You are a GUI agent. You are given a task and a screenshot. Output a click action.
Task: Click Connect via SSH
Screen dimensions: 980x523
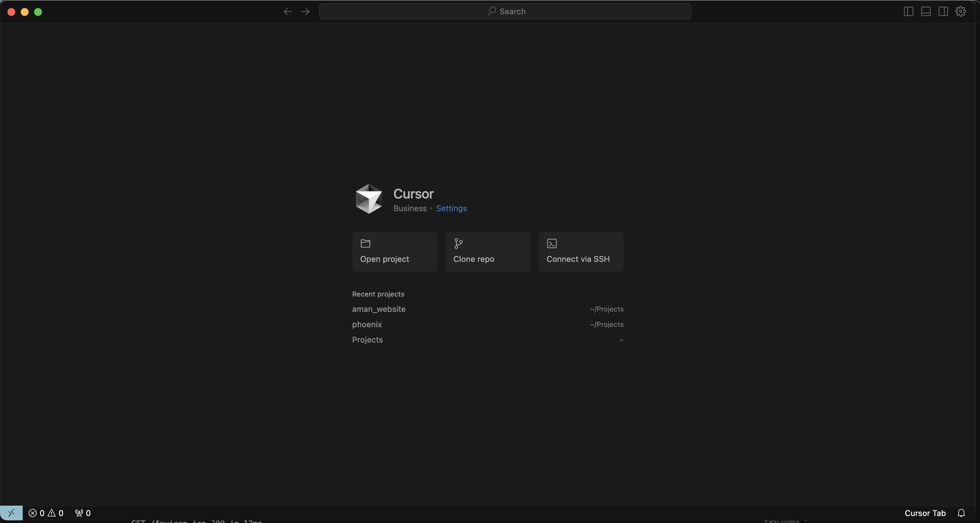click(580, 251)
